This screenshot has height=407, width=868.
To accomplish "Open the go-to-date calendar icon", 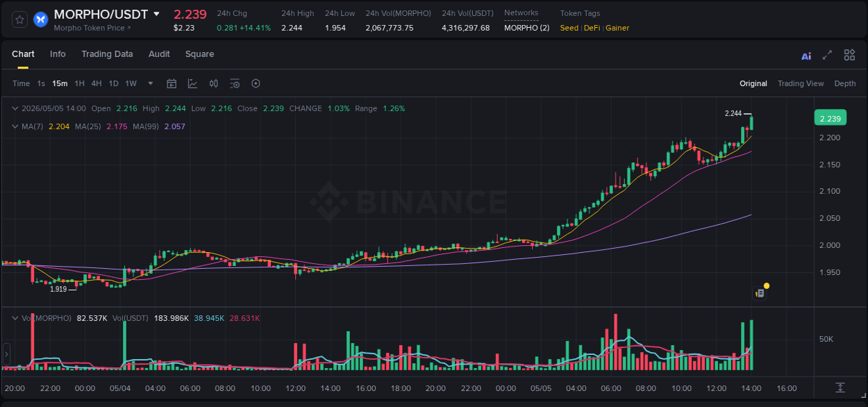I will click(172, 83).
